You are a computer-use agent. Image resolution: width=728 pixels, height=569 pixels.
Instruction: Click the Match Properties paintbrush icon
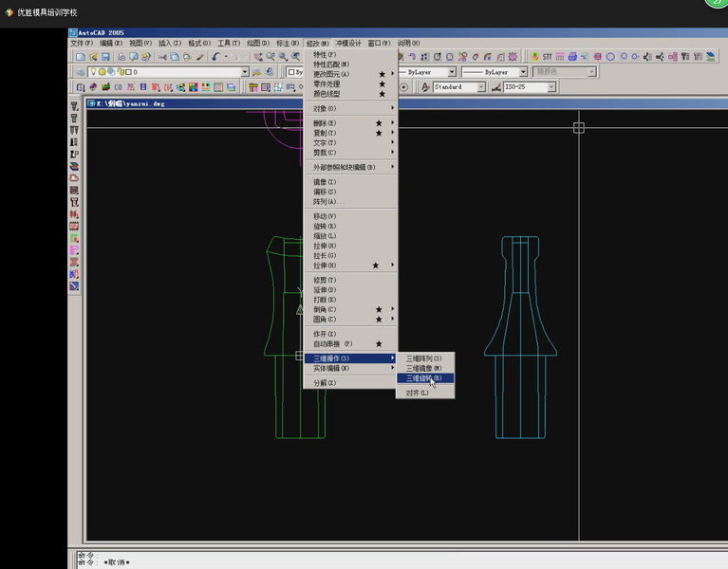coord(199,57)
